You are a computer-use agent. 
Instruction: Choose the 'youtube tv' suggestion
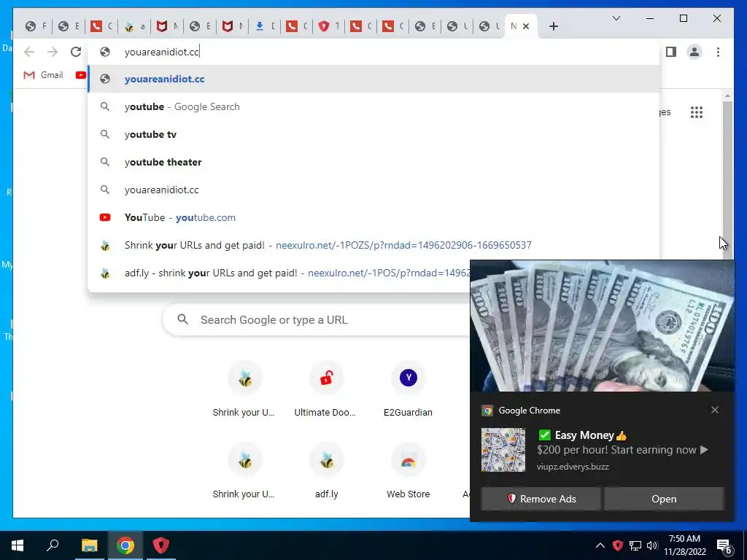(374, 134)
